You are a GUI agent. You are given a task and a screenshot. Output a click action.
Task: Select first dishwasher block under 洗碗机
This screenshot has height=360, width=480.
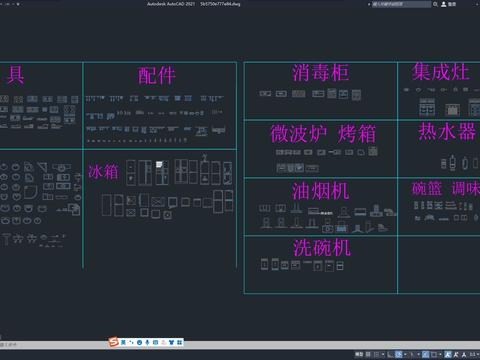264,265
